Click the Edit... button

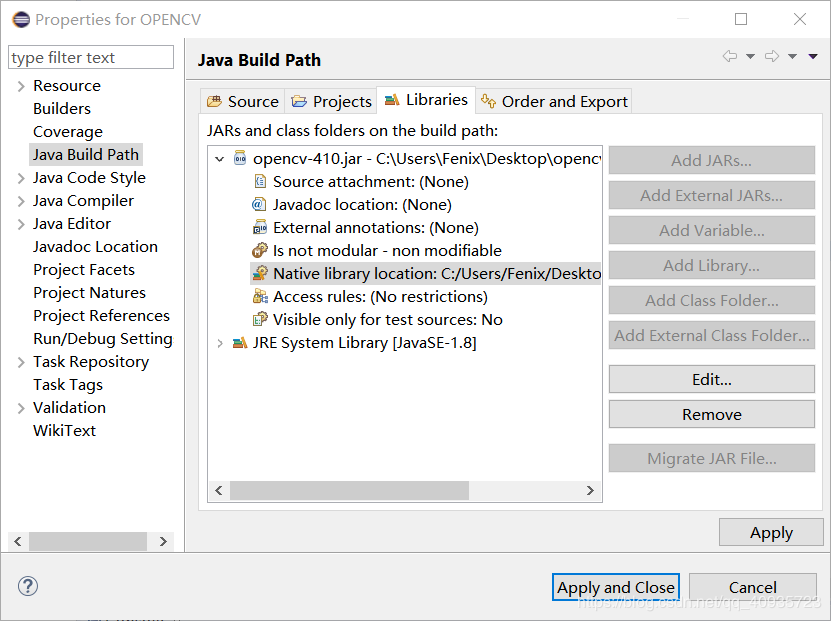tap(711, 380)
